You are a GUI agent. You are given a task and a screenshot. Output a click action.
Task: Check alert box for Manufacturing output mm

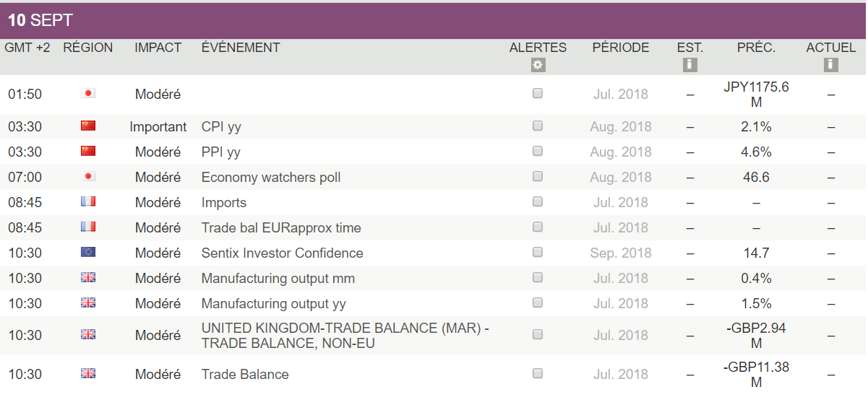coord(538,277)
